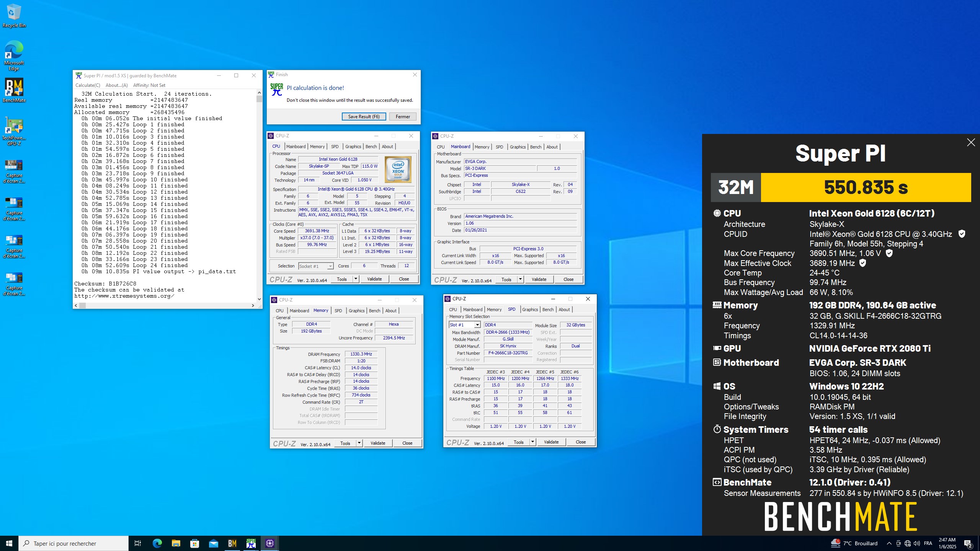Click the Checksum: B1B726C8 line

[x=105, y=284]
